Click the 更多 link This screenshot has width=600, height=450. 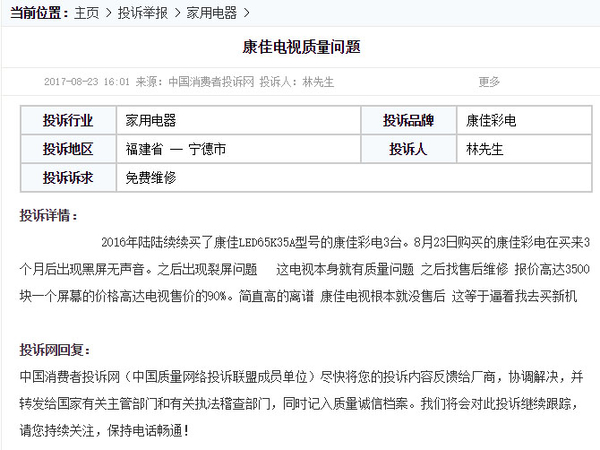click(x=489, y=82)
